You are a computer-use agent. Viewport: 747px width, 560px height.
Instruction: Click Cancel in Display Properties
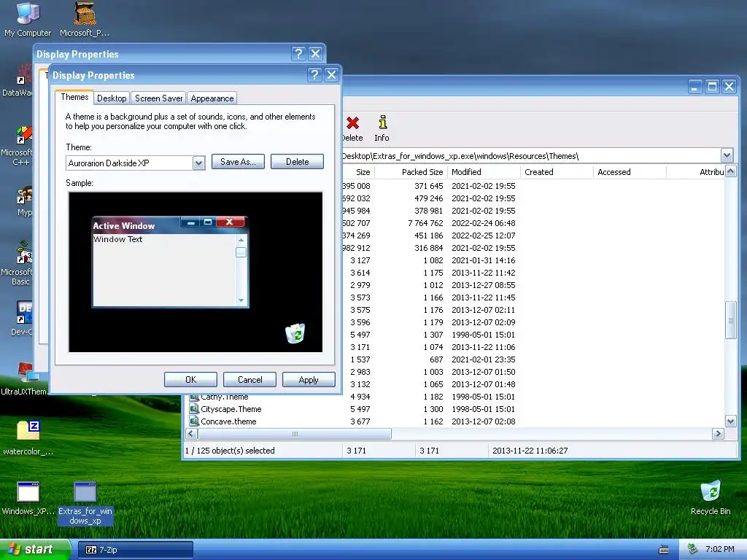[x=249, y=379]
